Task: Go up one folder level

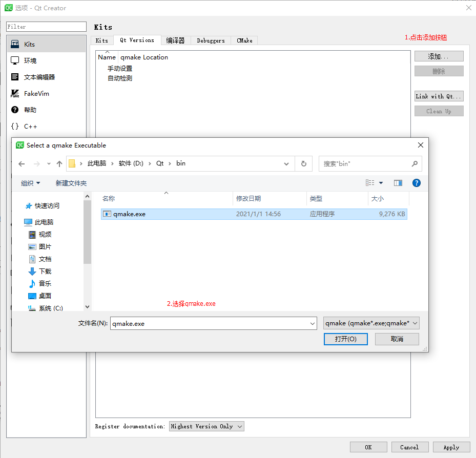Action: click(x=59, y=164)
